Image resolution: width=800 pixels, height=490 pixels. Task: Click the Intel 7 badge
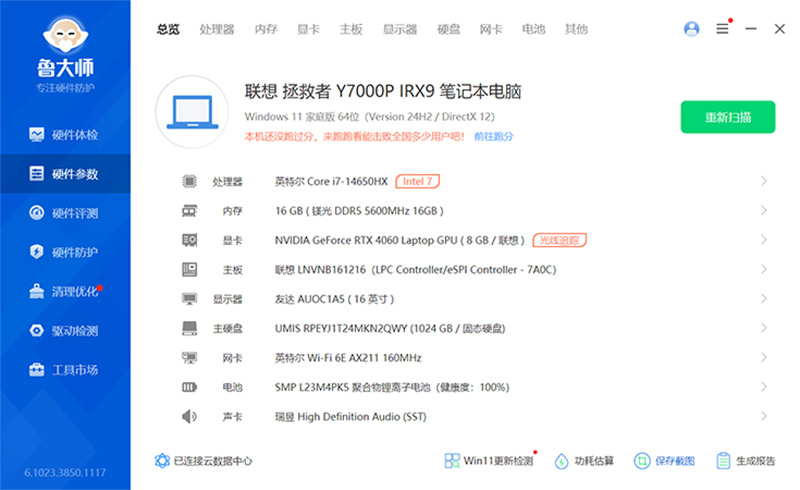pyautogui.click(x=417, y=181)
